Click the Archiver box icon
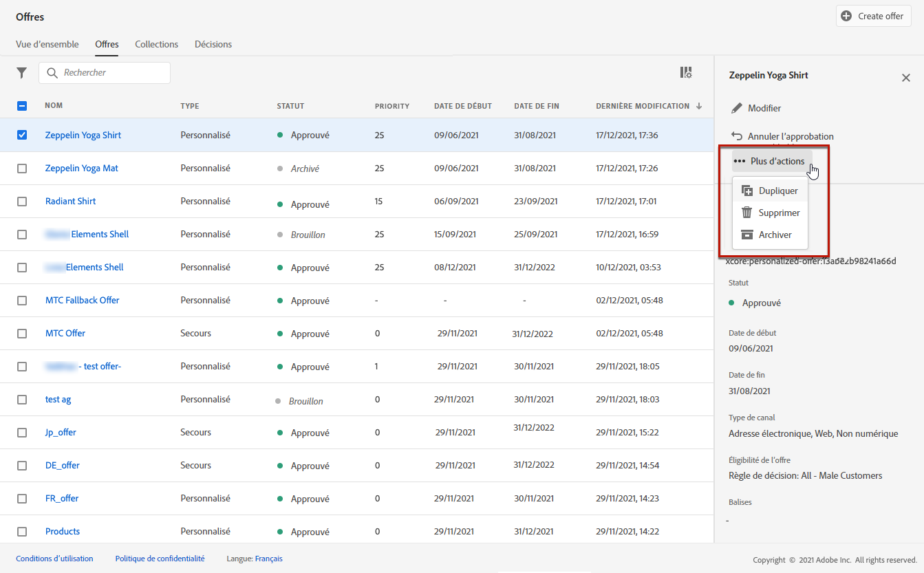 pos(747,235)
